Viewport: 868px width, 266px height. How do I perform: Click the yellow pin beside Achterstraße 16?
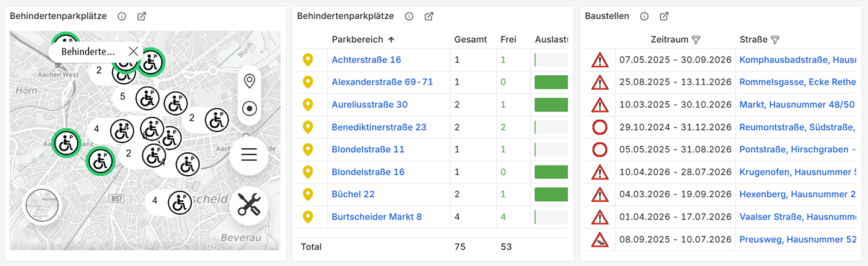point(308,60)
